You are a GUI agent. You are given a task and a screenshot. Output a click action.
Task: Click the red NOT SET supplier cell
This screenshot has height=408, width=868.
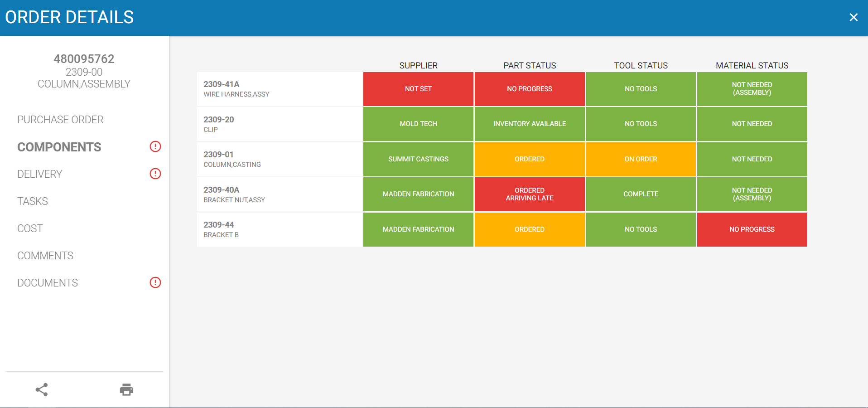[x=418, y=89]
